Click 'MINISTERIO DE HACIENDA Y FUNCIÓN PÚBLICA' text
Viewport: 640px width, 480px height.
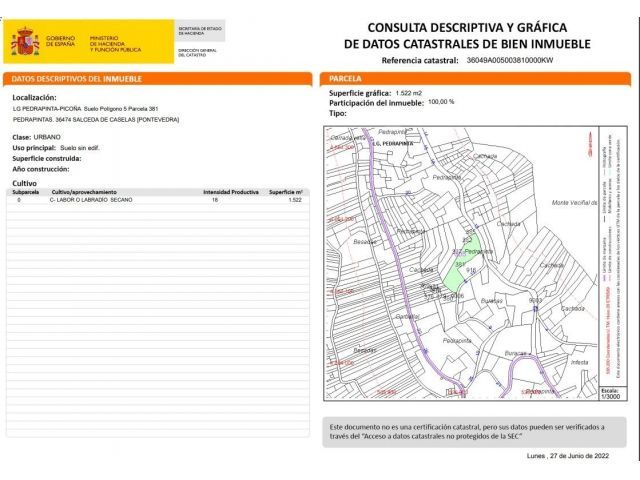(115, 44)
